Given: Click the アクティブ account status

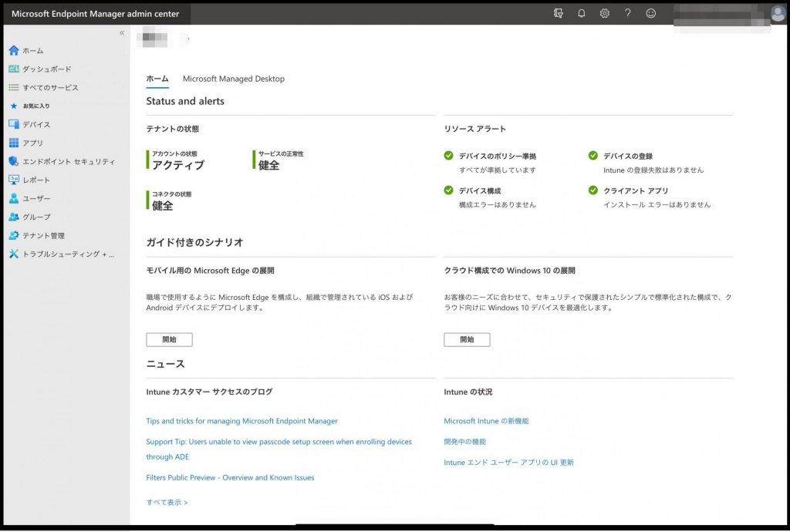Looking at the screenshot, I should tap(178, 165).
